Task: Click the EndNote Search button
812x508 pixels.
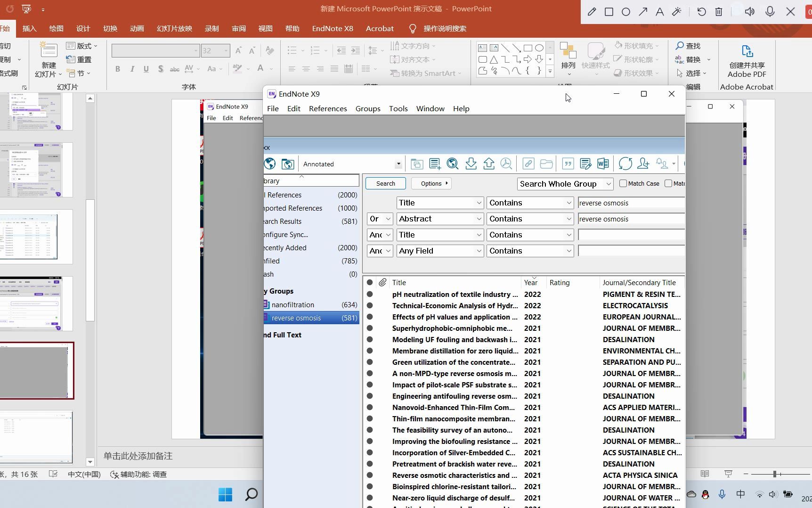Action: (x=386, y=183)
